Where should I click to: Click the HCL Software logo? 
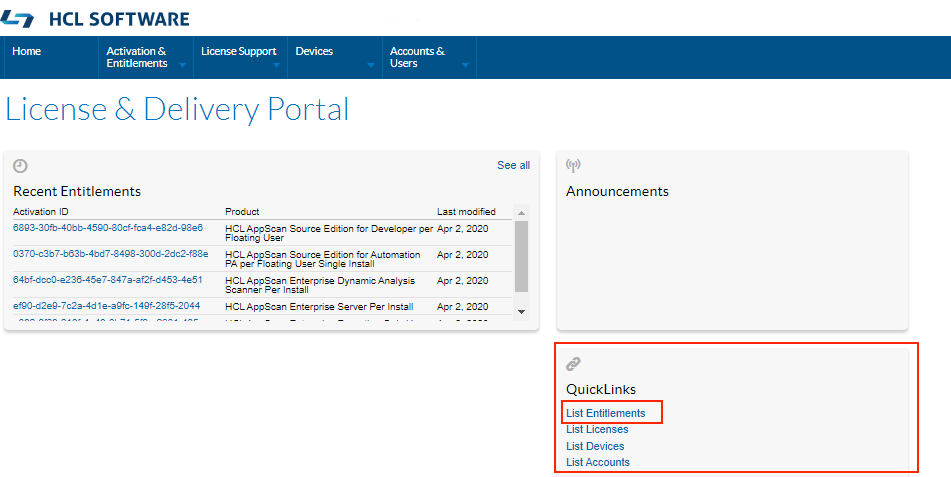point(95,19)
